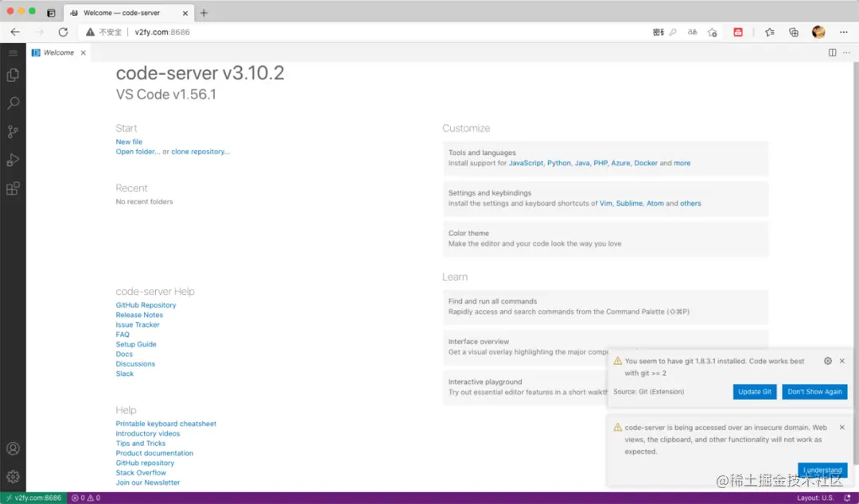Image resolution: width=859 pixels, height=504 pixels.
Task: Install support for Python link
Action: [x=559, y=163]
